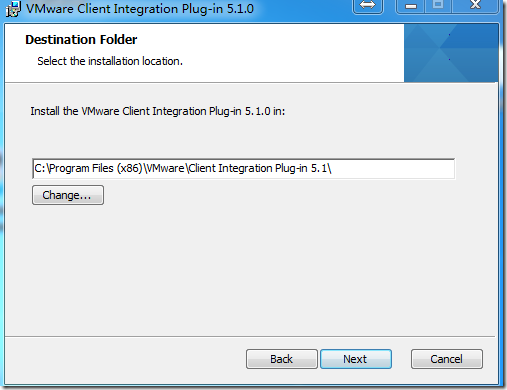Cancel the installation
This screenshot has width=507, height=390.
[447, 359]
